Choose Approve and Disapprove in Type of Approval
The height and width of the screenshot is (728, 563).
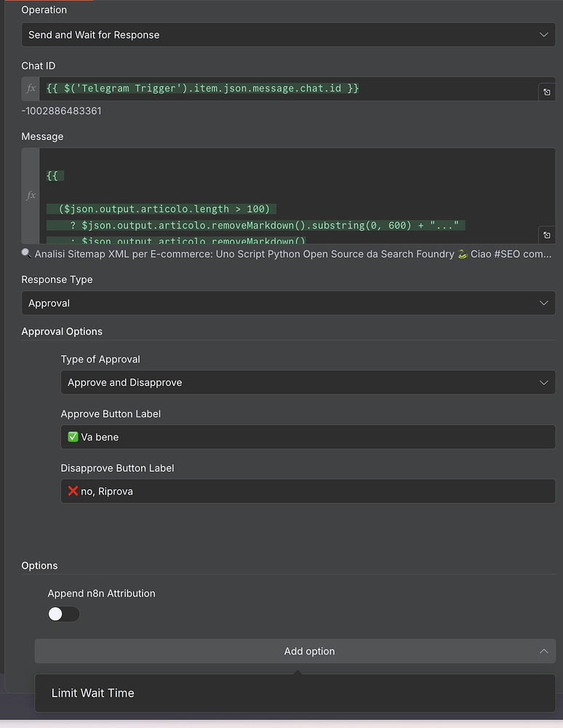click(x=307, y=381)
